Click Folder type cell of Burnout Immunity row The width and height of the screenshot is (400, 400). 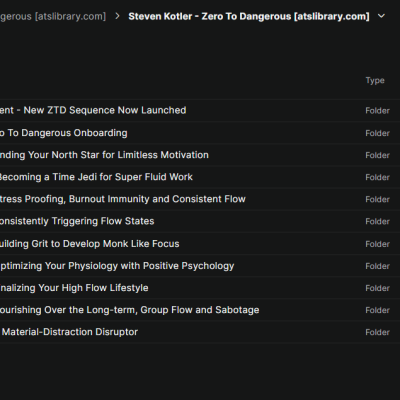(x=377, y=199)
